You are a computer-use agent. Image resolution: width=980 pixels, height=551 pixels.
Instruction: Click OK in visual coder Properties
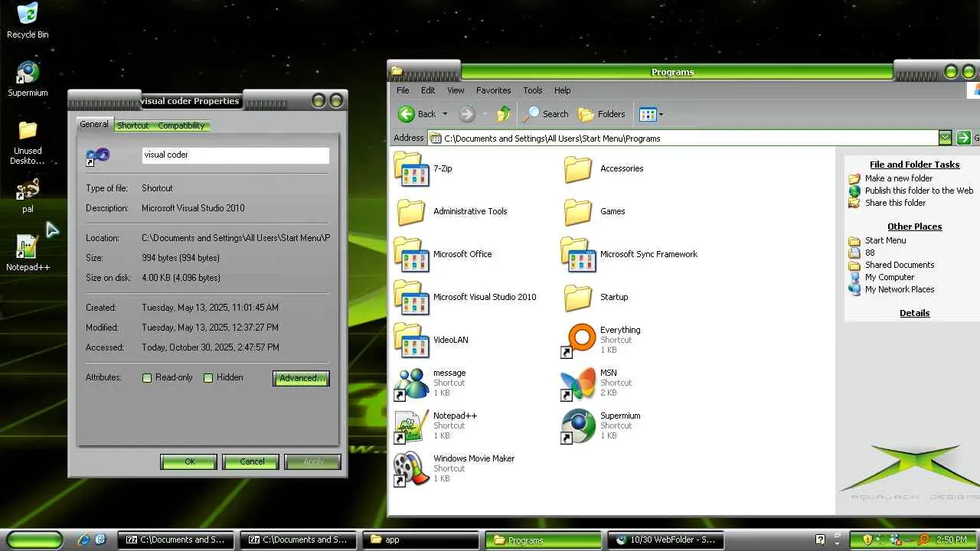189,461
